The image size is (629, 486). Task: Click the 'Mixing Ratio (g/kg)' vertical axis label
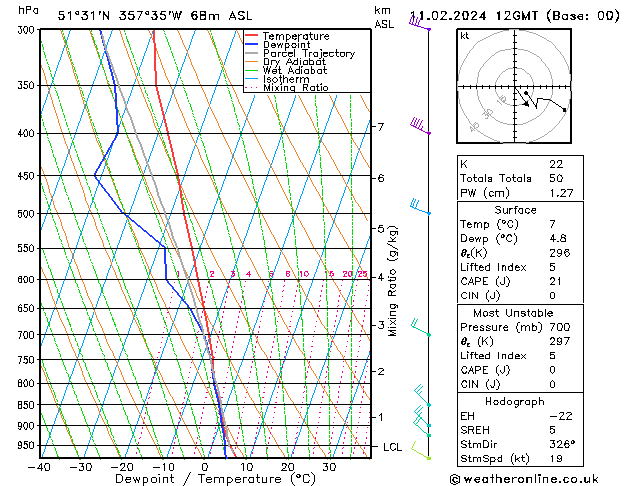[392, 281]
